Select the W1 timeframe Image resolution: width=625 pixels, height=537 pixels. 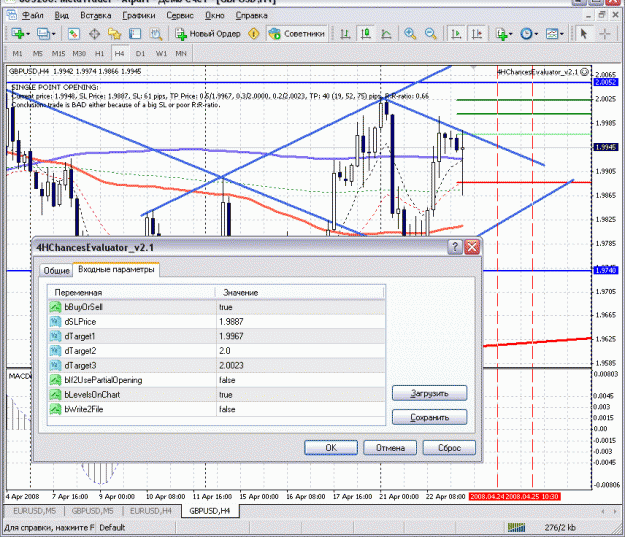[161, 53]
